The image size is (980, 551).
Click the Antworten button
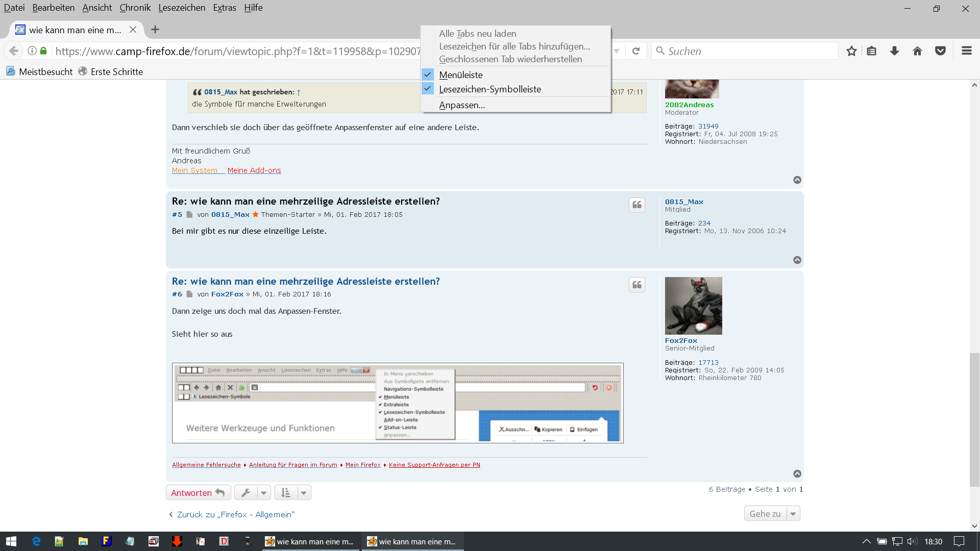click(198, 493)
